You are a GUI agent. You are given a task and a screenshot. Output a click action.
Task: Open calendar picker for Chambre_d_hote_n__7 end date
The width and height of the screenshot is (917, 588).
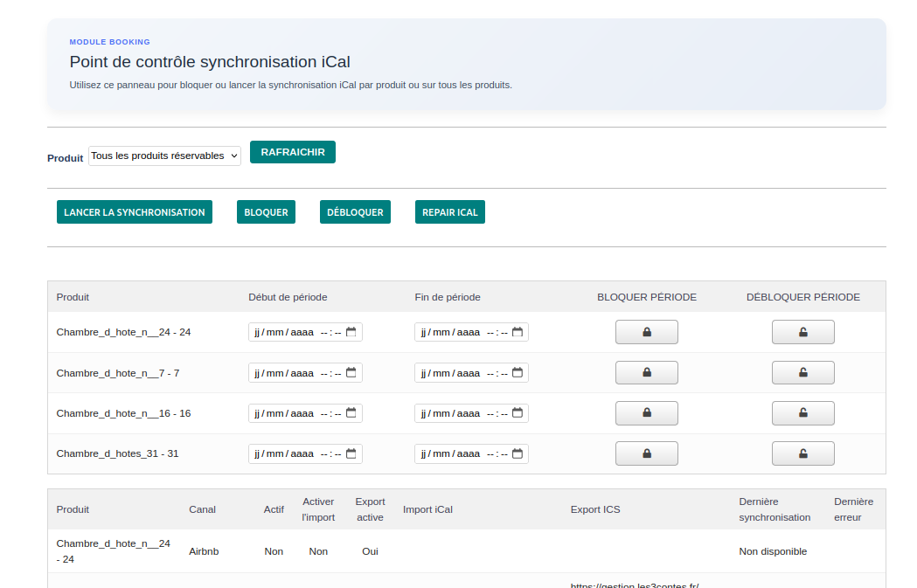pos(518,373)
